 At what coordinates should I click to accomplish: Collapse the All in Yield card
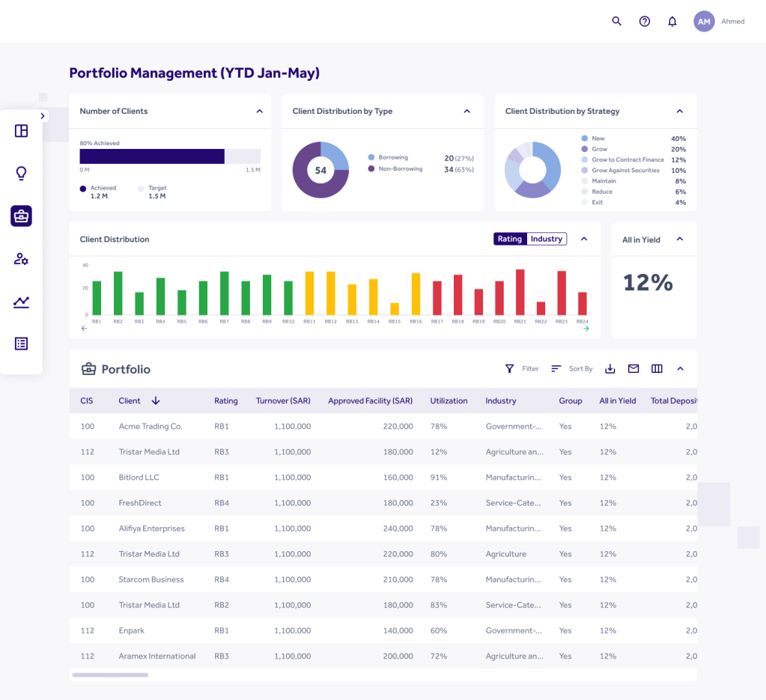680,239
